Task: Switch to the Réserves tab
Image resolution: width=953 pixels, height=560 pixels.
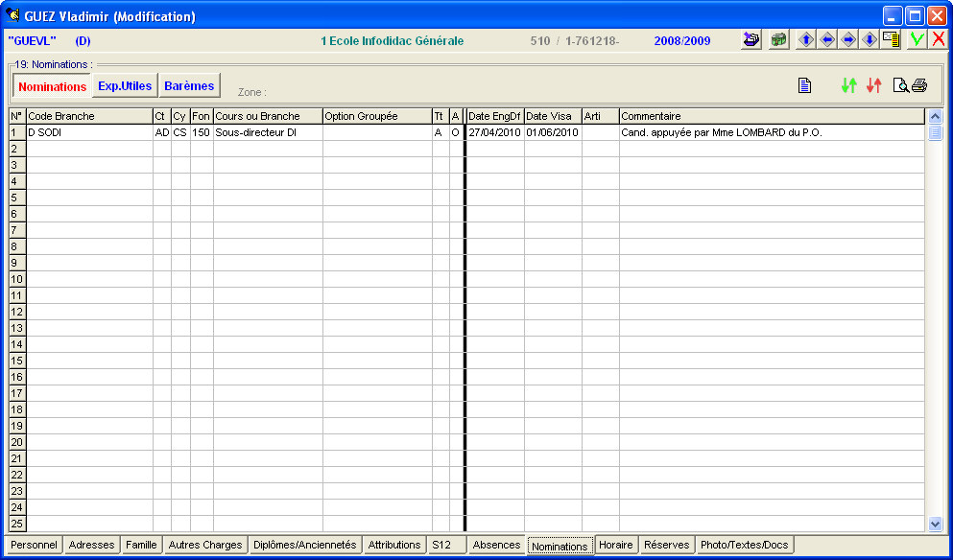Action: point(667,545)
